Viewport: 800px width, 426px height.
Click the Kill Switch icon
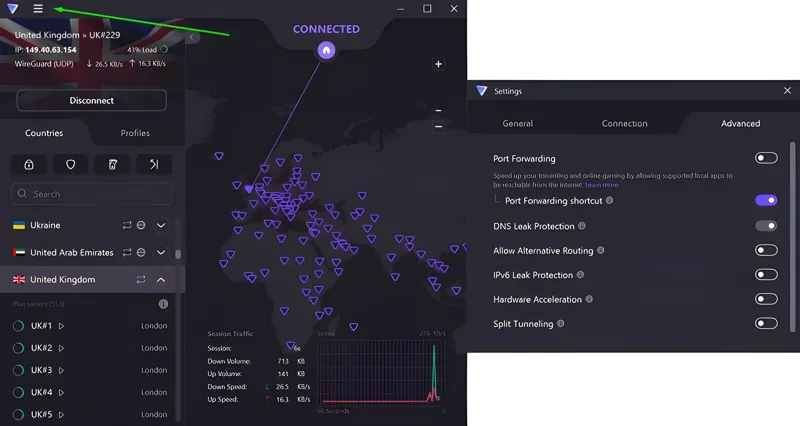tap(112, 164)
